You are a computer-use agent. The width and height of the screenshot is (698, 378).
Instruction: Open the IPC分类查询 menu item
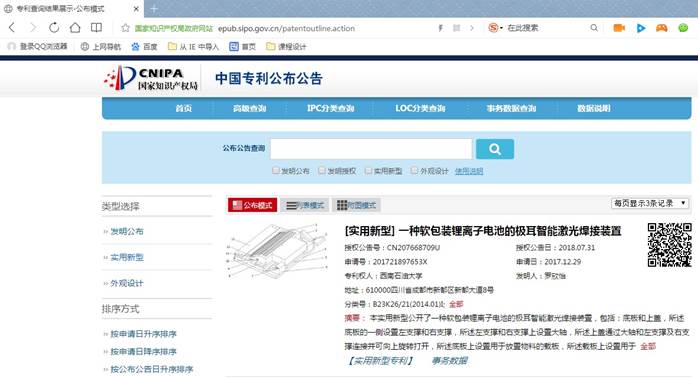(330, 108)
